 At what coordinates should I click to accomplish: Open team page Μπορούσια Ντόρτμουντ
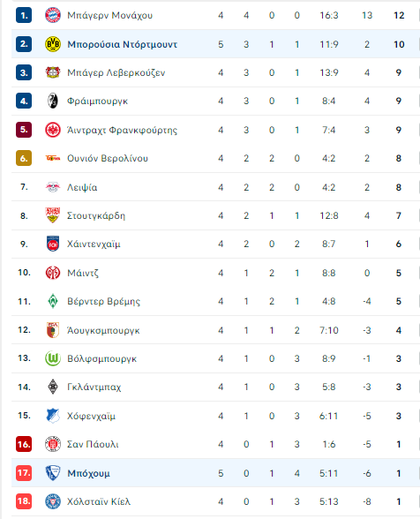coord(122,44)
